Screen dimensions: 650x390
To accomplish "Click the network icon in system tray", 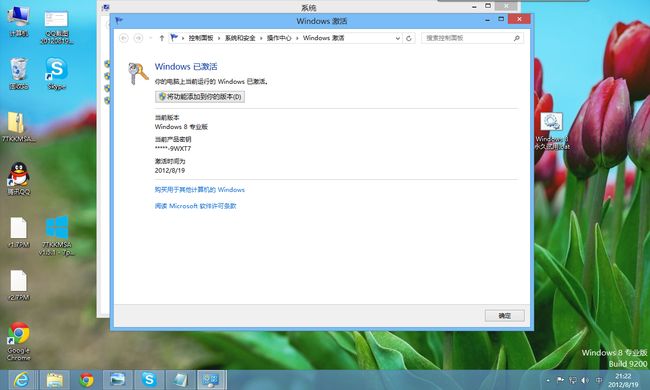I will click(573, 380).
